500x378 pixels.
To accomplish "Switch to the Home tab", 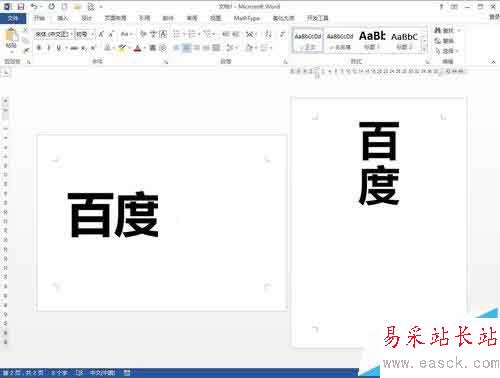I will (x=39, y=18).
